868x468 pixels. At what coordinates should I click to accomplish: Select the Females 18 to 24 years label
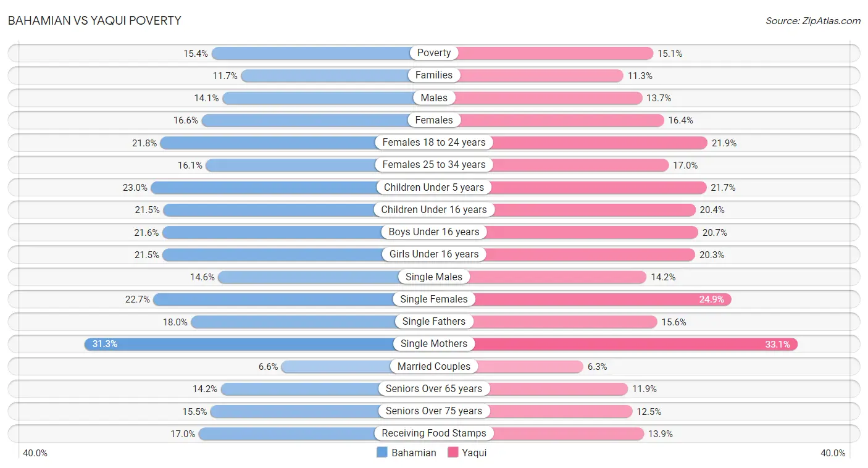[x=434, y=143]
